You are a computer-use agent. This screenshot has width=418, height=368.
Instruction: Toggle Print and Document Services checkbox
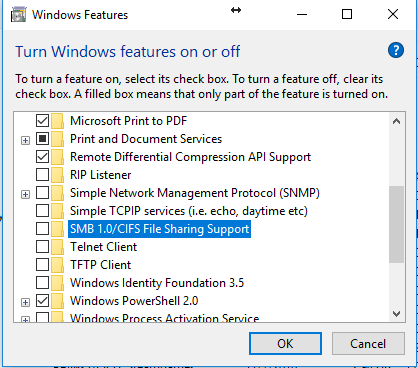pyautogui.click(x=42, y=139)
